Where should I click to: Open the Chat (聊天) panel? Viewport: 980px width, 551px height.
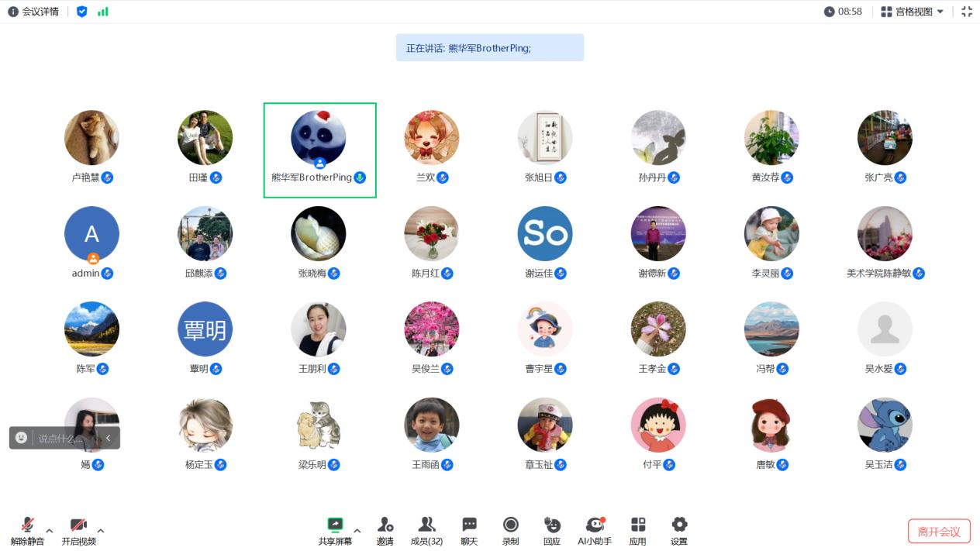tap(469, 525)
